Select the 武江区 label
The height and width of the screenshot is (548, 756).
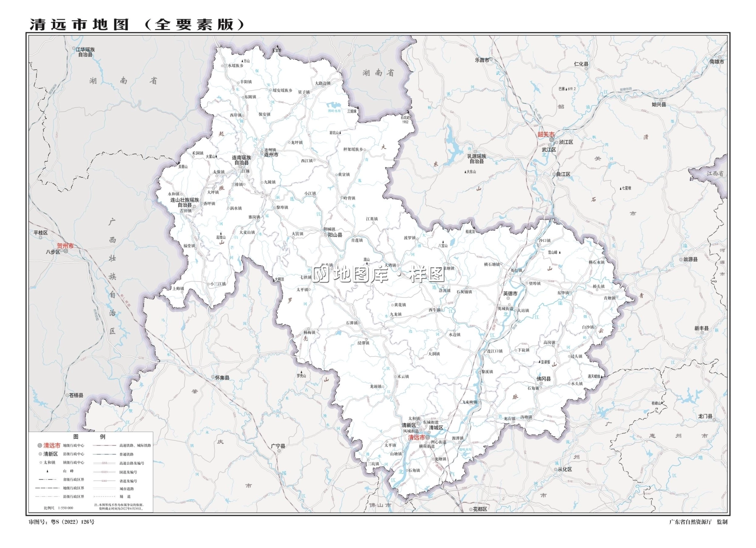point(549,150)
